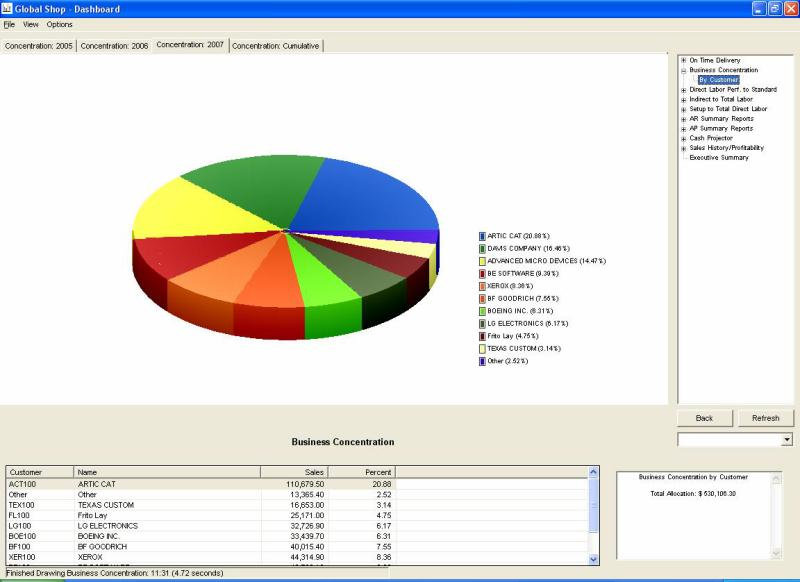The image size is (800, 582).
Task: Select Executive Summary in tree
Action: [x=719, y=158]
